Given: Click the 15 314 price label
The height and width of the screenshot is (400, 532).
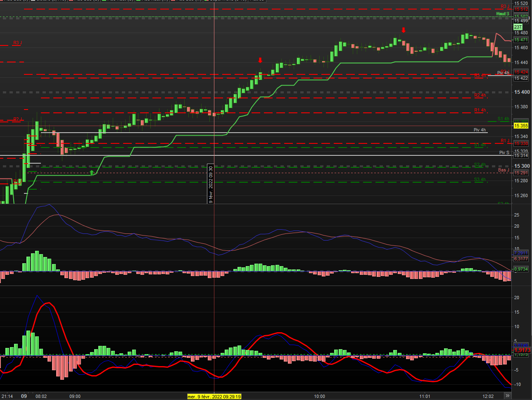Looking at the screenshot, I should (521, 156).
